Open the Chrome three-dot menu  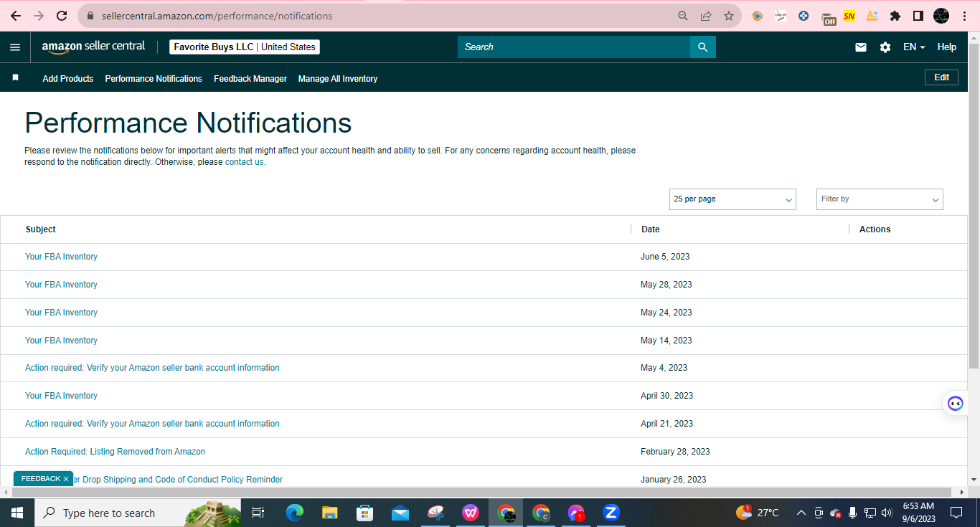coord(965,16)
